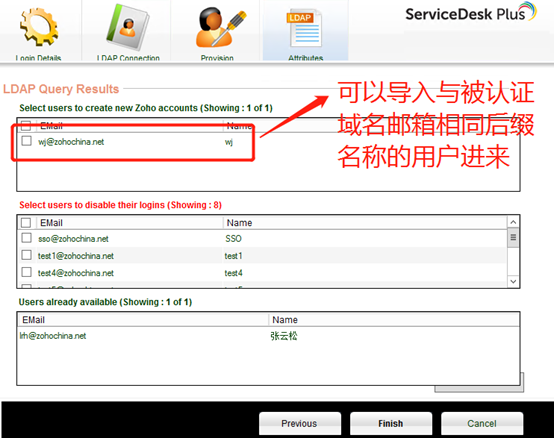Select the wj@zohochina.net email text
Viewport: 554px width, 438px height.
(71, 142)
